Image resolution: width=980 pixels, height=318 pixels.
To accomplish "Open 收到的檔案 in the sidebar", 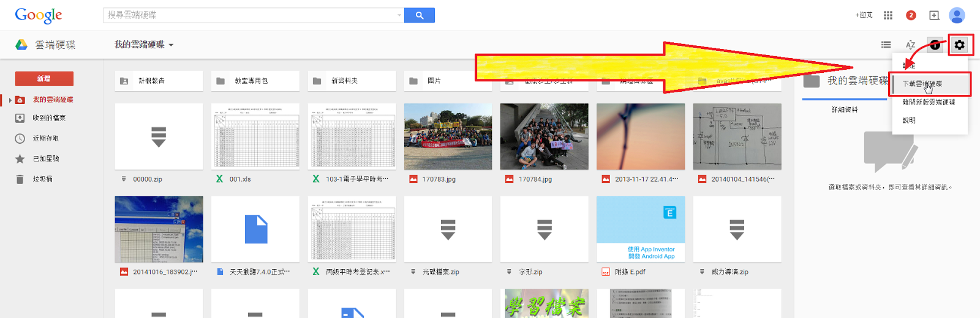I will [x=49, y=118].
